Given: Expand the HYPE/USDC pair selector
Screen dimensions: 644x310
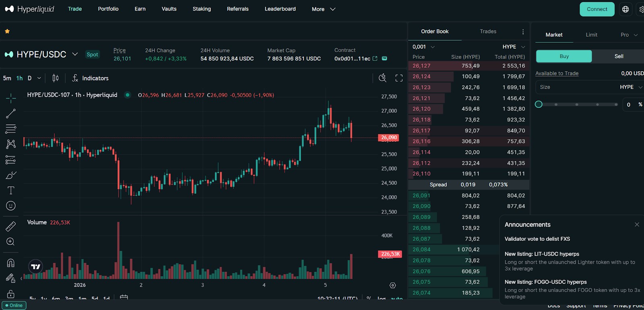Looking at the screenshot, I should 75,54.
